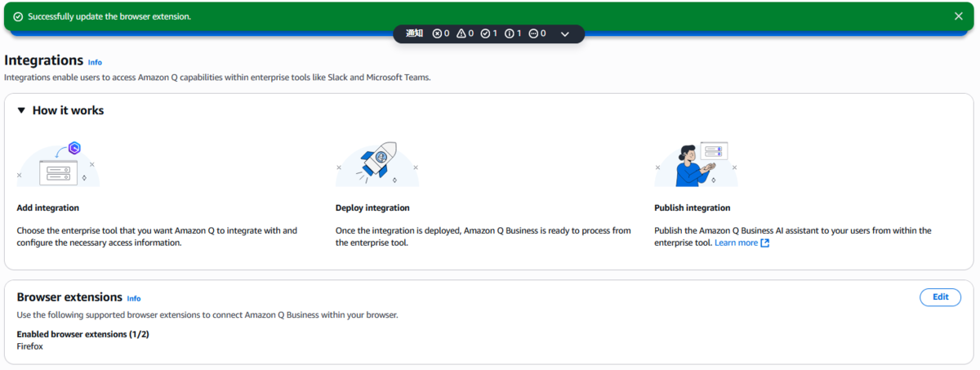Click the Publish integration illustration
The image size is (980, 370).
point(696,163)
